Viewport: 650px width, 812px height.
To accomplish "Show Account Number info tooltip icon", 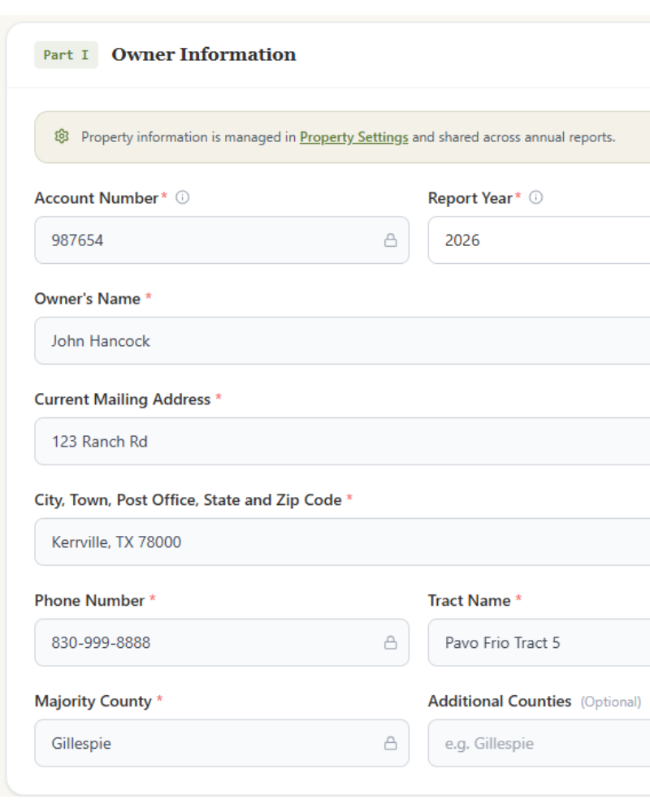I will 183,197.
